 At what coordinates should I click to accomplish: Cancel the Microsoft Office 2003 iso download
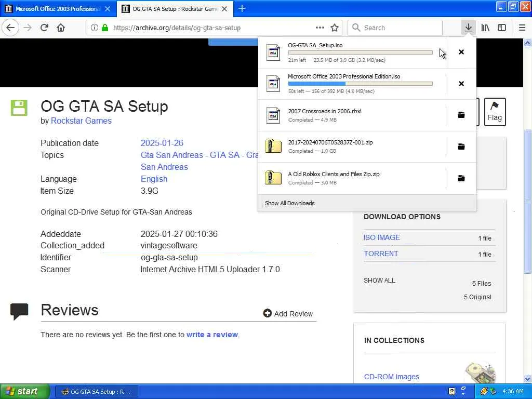pos(461,84)
